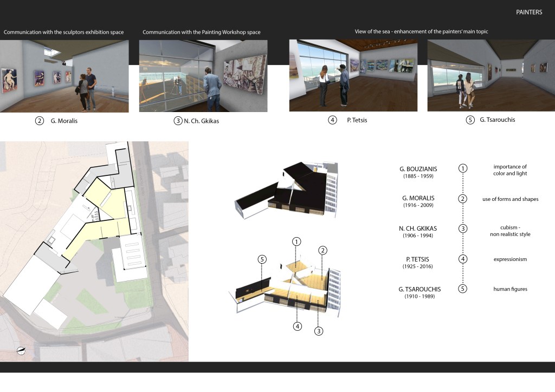
Task: Open the G. Moralis gallery render image
Action: click(64, 76)
